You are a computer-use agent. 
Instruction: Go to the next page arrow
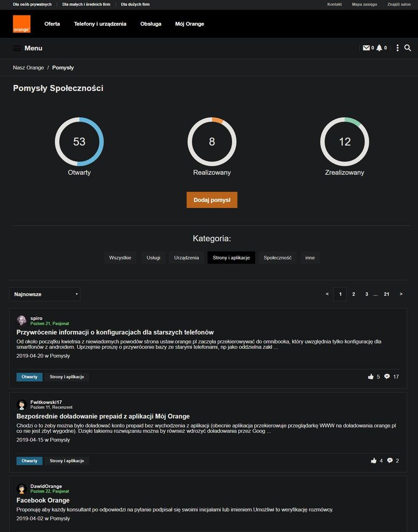point(401,294)
